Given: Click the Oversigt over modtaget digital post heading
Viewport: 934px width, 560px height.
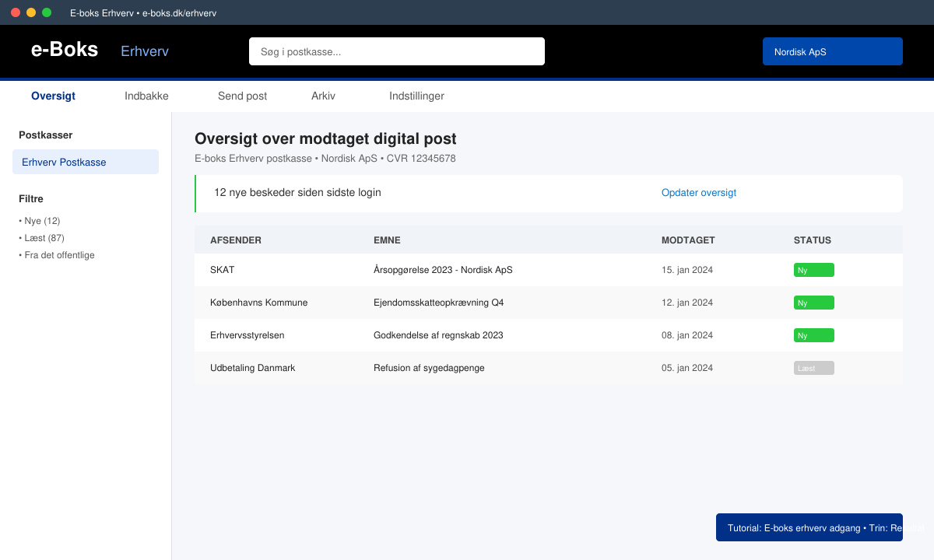Looking at the screenshot, I should pyautogui.click(x=325, y=139).
